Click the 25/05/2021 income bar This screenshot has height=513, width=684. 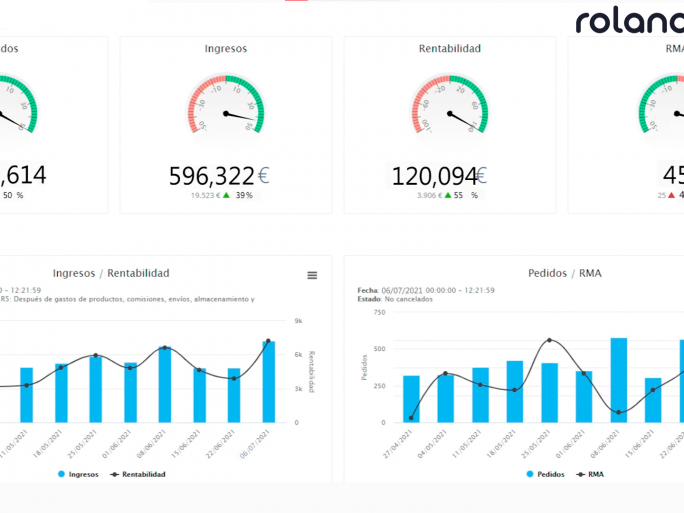tap(96, 389)
